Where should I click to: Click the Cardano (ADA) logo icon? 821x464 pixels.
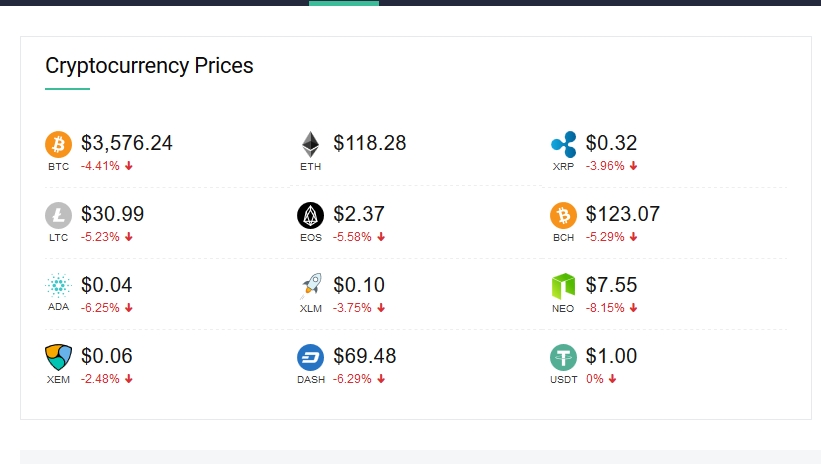point(59,286)
